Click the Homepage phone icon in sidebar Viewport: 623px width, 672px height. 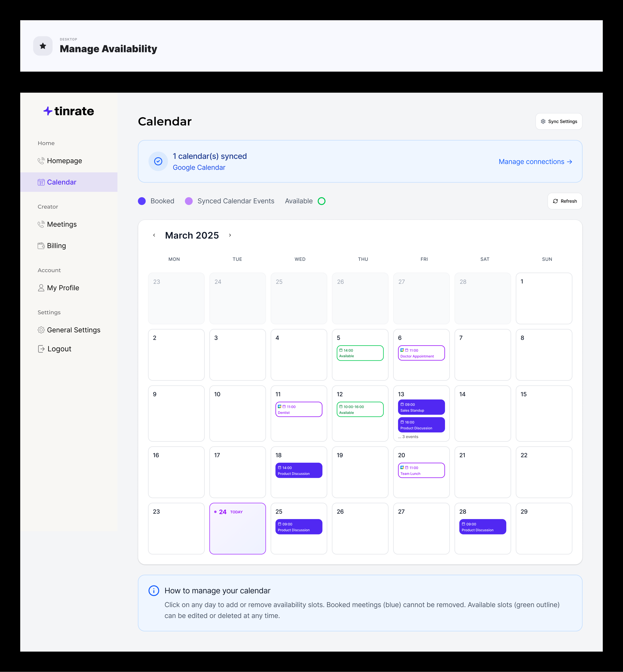41,161
